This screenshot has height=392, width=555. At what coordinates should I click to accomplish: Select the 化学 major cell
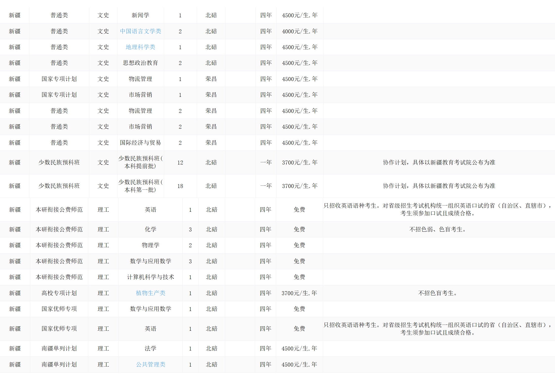tap(150, 229)
